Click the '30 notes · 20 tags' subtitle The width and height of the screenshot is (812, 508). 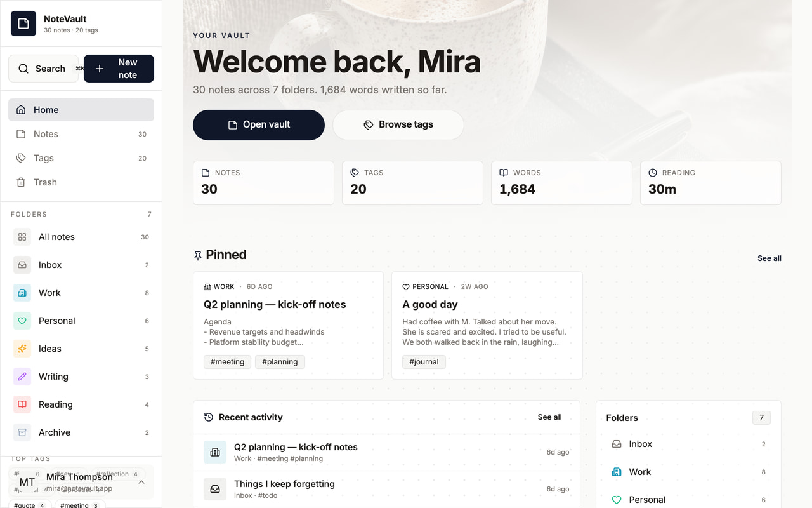pyautogui.click(x=71, y=30)
